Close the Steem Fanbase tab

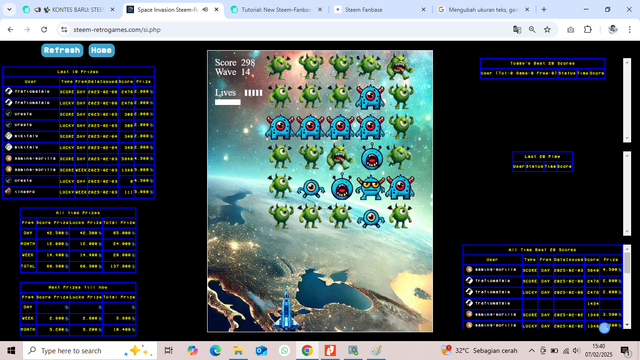[423, 9]
